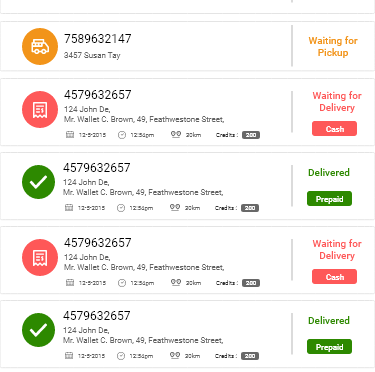Click credits 200 badge in bottom Delivered order
375x372 pixels.
250,356
